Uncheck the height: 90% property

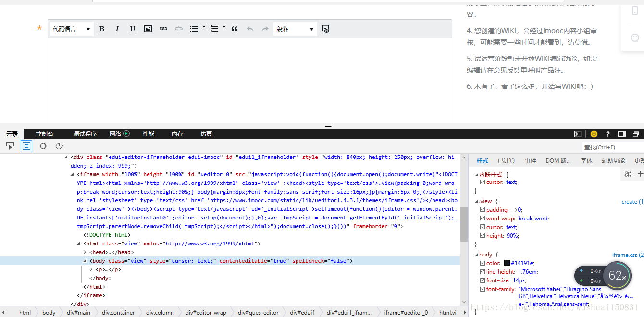tap(483, 236)
